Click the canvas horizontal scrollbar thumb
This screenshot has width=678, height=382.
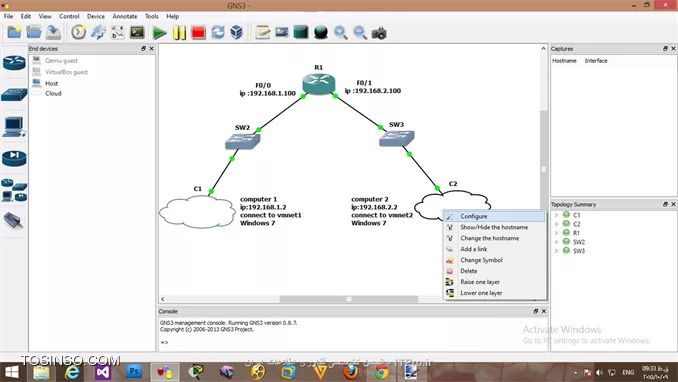click(349, 299)
